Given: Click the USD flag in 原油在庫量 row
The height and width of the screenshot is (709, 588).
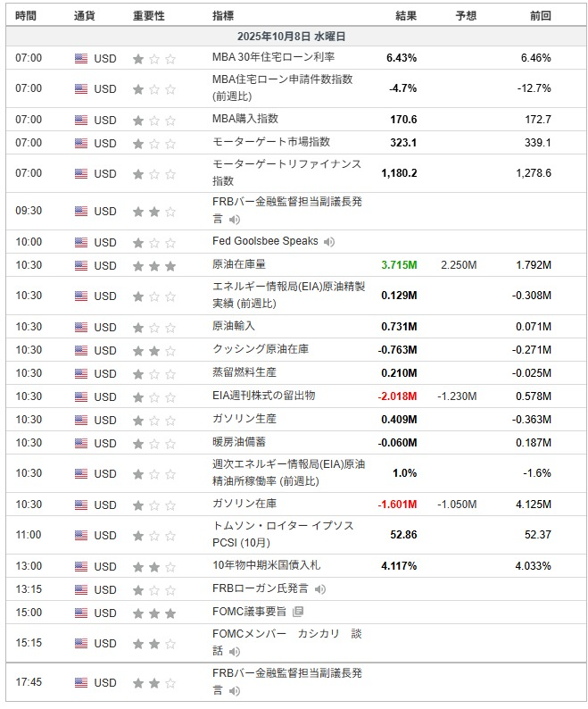Looking at the screenshot, I should 81,266.
